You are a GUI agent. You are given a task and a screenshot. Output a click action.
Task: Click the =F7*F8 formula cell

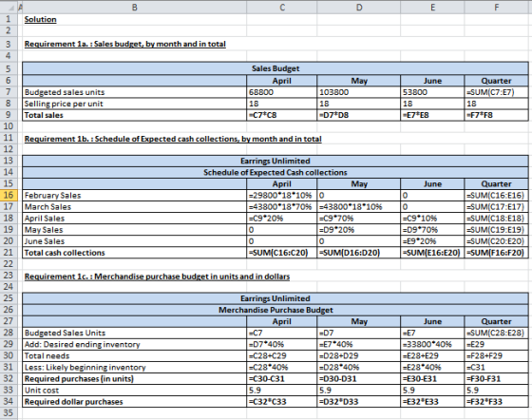tap(496, 115)
